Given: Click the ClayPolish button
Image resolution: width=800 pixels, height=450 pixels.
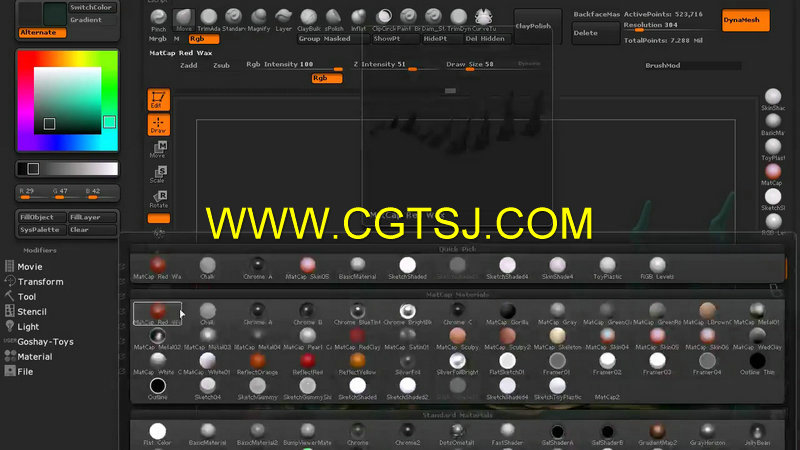Looking at the screenshot, I should 537,26.
